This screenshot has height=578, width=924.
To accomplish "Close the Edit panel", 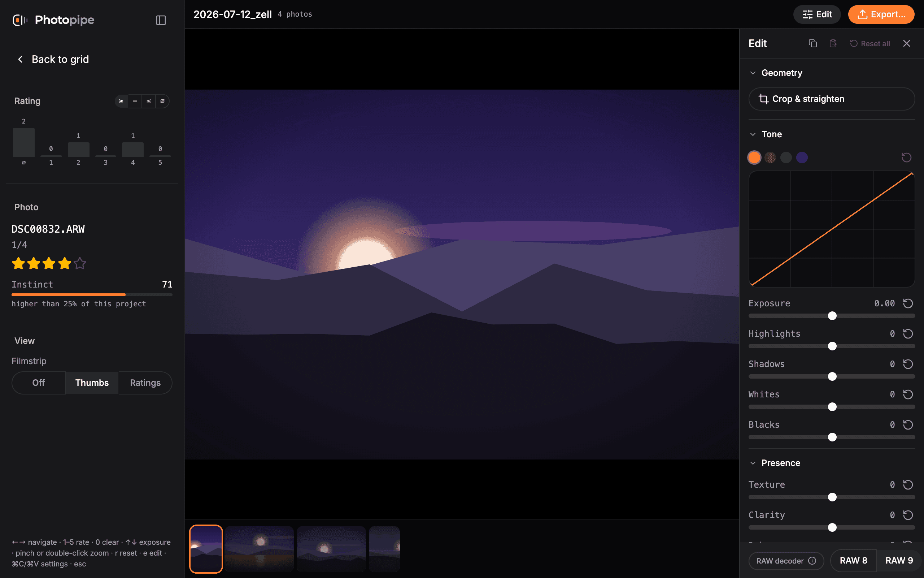I will pos(906,44).
